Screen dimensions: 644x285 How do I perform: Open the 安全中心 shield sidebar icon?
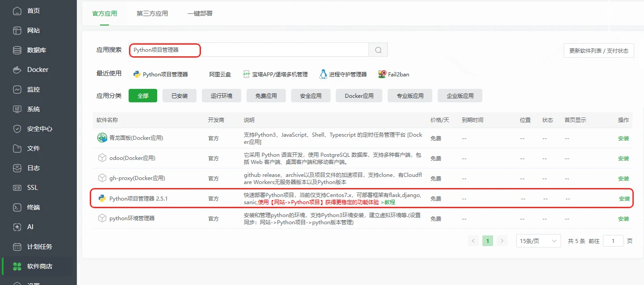click(17, 129)
